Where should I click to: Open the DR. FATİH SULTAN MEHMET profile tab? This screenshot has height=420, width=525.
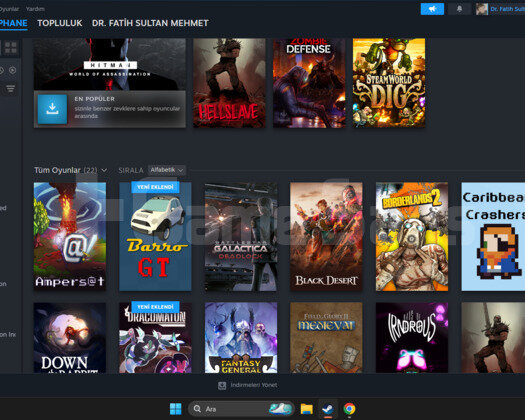[150, 23]
